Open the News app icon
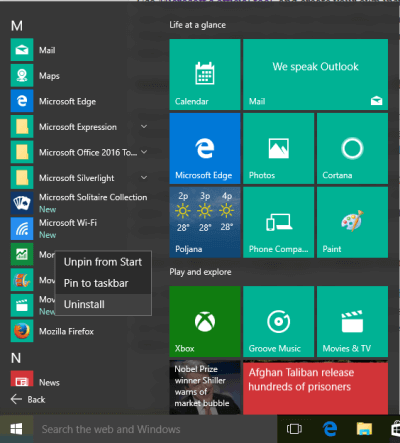Screen dimensions: 400x443 pyautogui.click(x=22, y=379)
